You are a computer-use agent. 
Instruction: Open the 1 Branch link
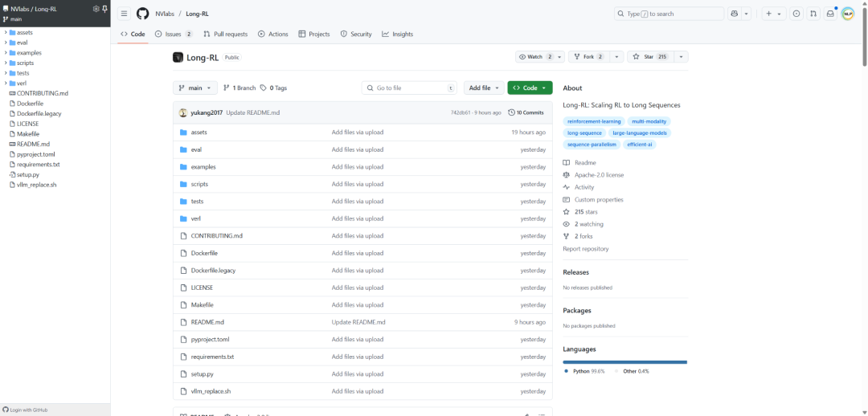coord(240,88)
